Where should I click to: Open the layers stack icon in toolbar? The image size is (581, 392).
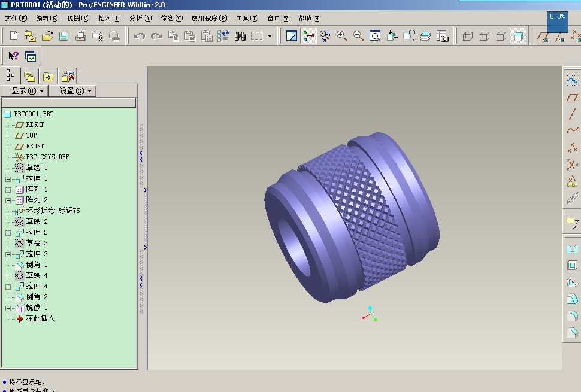tap(426, 36)
